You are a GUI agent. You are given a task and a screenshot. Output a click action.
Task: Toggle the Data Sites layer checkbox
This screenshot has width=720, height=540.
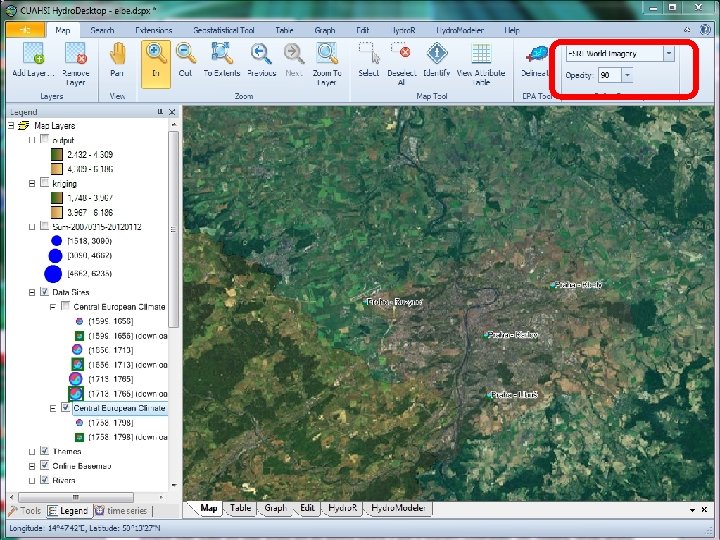[x=44, y=292]
